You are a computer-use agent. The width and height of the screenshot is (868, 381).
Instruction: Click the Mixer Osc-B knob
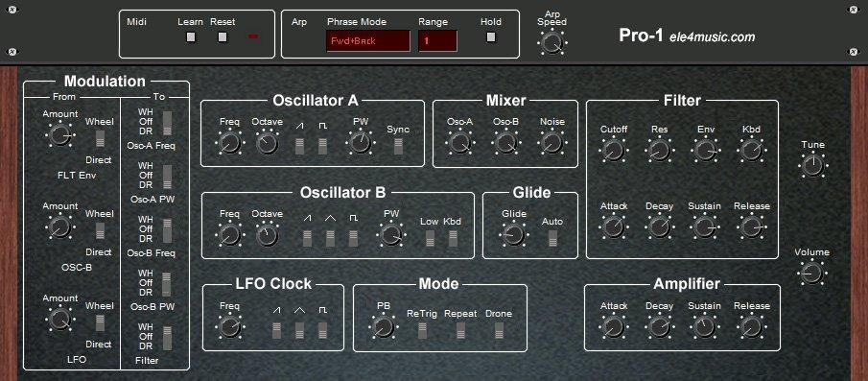tap(506, 143)
